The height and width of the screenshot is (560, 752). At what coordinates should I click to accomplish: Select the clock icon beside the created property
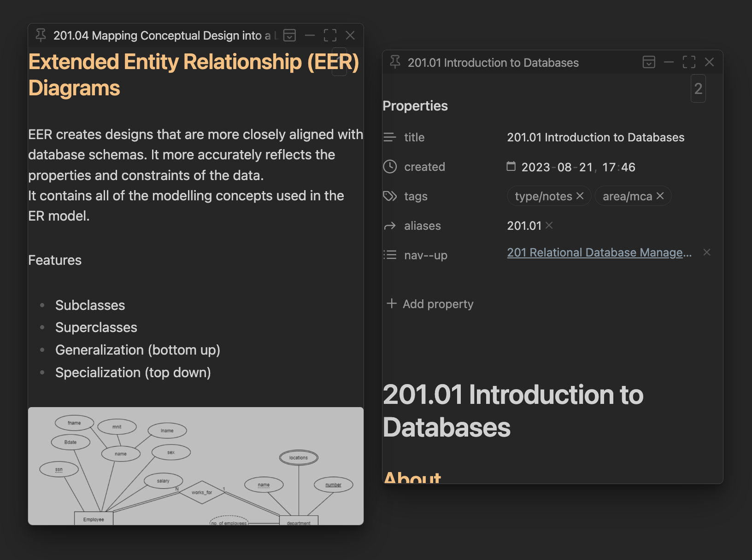point(390,167)
